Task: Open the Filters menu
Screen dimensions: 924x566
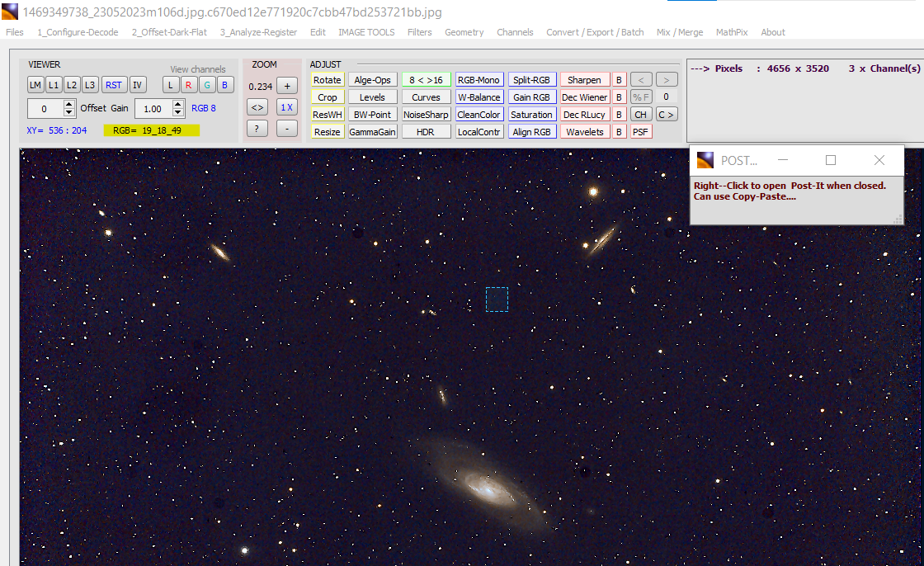Action: pyautogui.click(x=420, y=32)
